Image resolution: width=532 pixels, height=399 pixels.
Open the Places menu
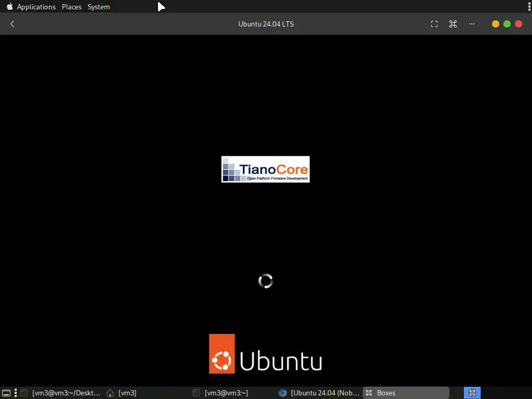click(72, 7)
